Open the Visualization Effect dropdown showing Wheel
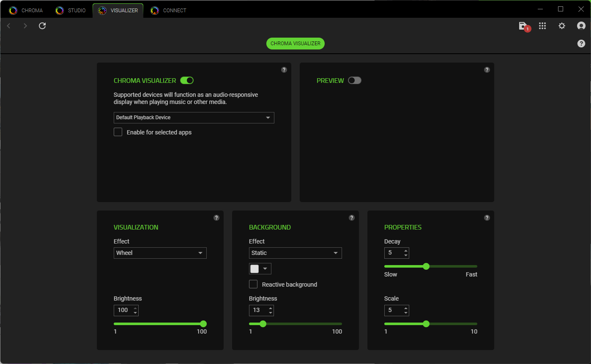 (160, 253)
